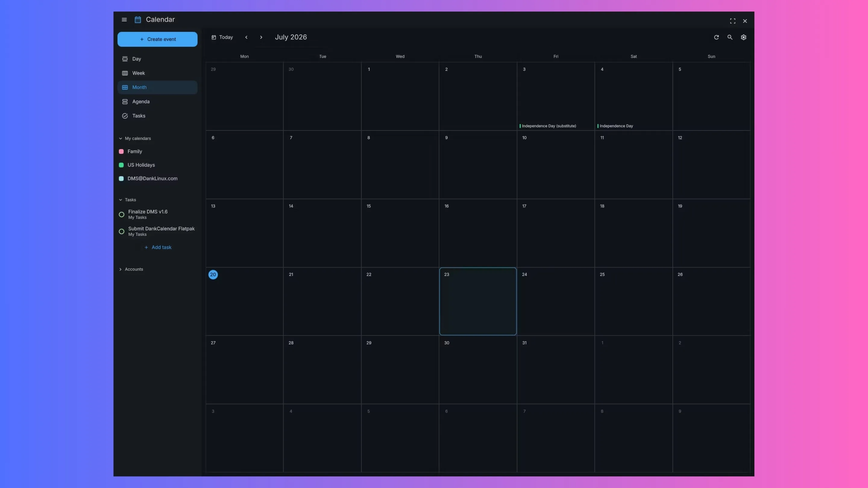The height and width of the screenshot is (488, 868).
Task: Open the Agenda view
Action: click(x=157, y=102)
